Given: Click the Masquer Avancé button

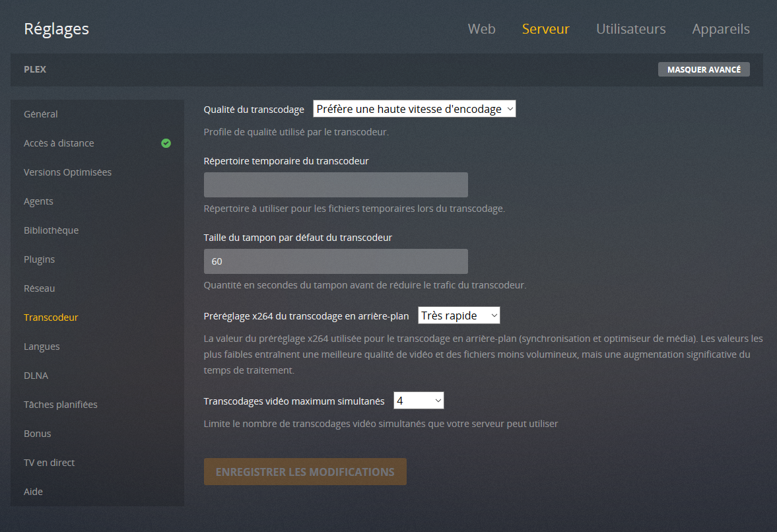Looking at the screenshot, I should 704,69.
